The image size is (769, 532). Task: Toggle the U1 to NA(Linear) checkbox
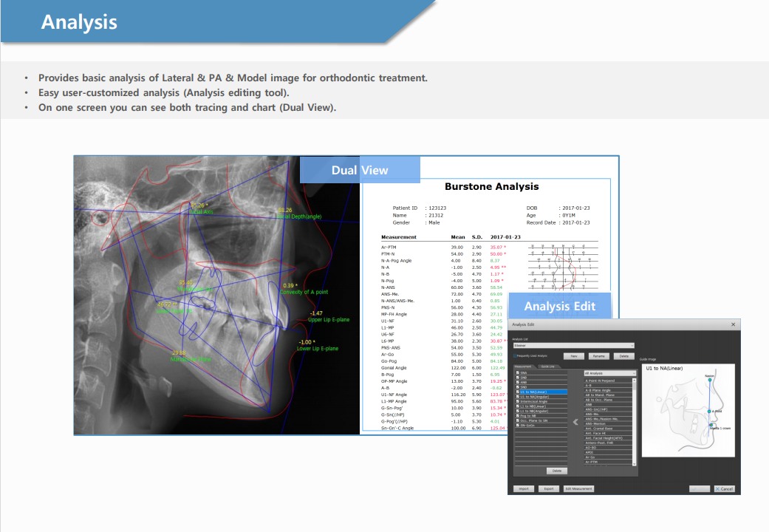(x=517, y=392)
